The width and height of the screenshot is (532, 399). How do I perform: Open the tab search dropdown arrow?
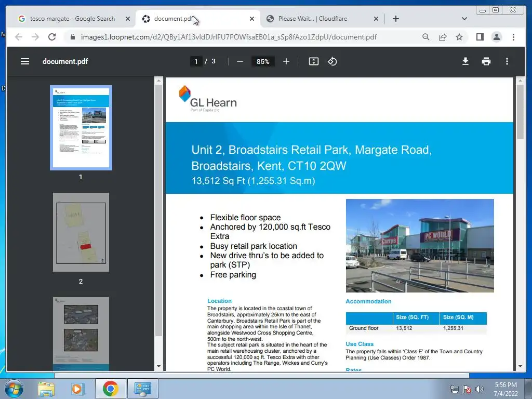click(x=464, y=19)
